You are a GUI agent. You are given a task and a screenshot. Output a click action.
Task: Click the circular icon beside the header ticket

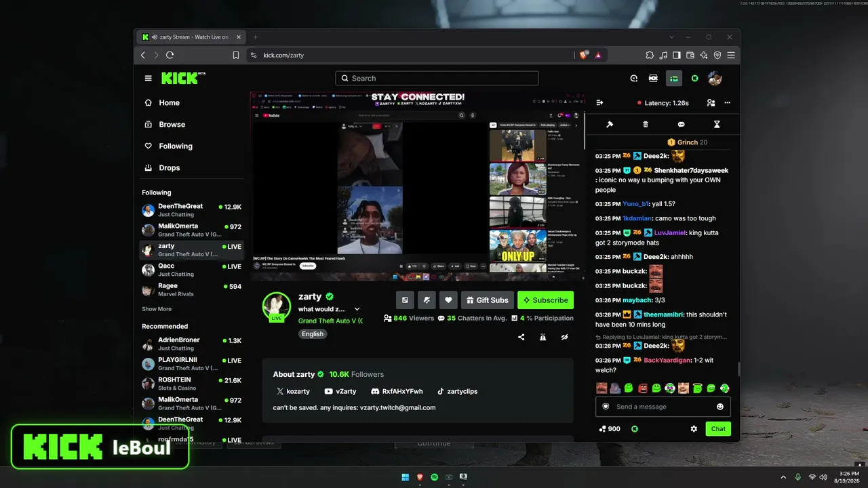pyautogui.click(x=633, y=78)
